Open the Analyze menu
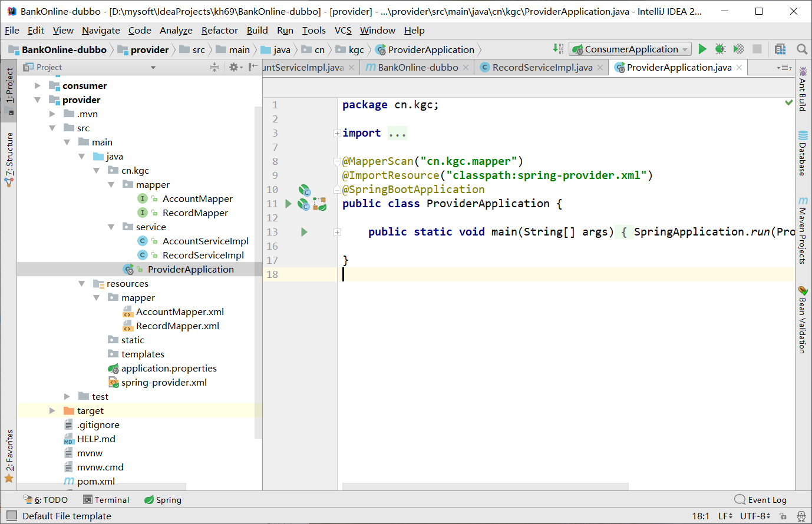The height and width of the screenshot is (524, 812). pos(176,31)
